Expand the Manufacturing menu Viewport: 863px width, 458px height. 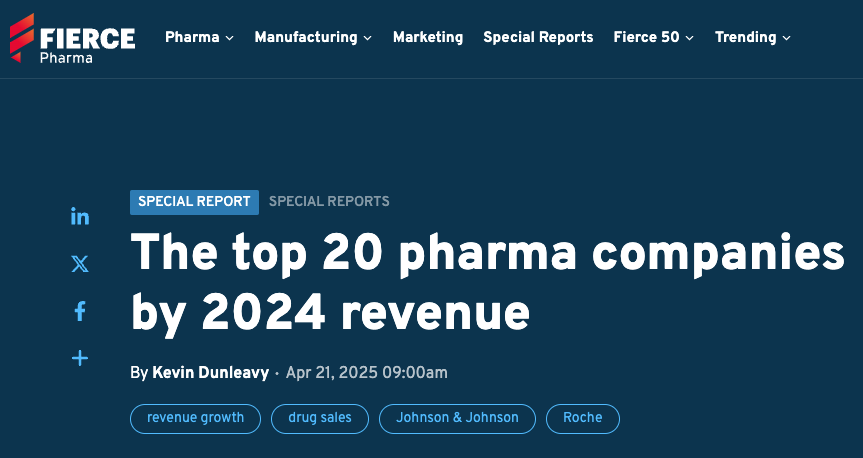(x=313, y=37)
